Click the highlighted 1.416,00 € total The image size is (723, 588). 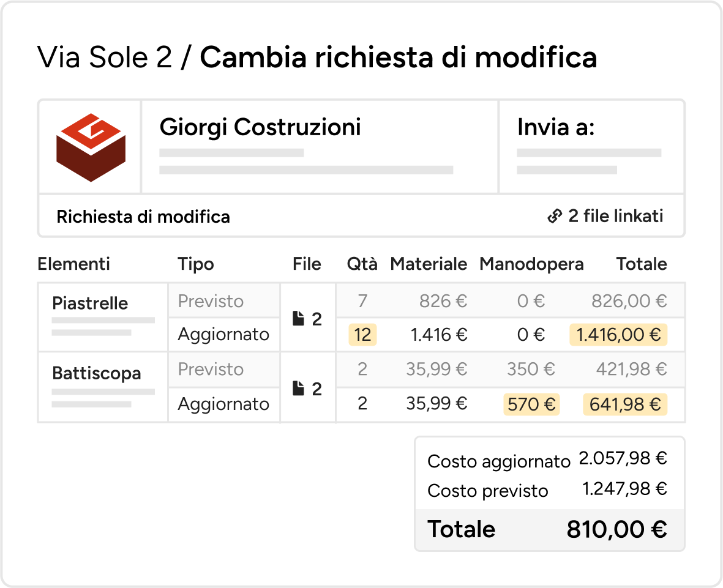coord(618,335)
